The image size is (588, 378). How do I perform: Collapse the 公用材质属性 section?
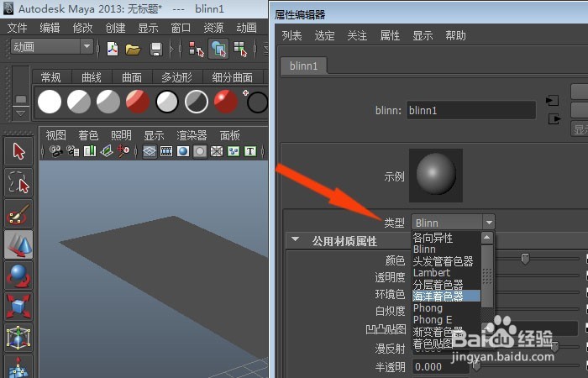296,239
